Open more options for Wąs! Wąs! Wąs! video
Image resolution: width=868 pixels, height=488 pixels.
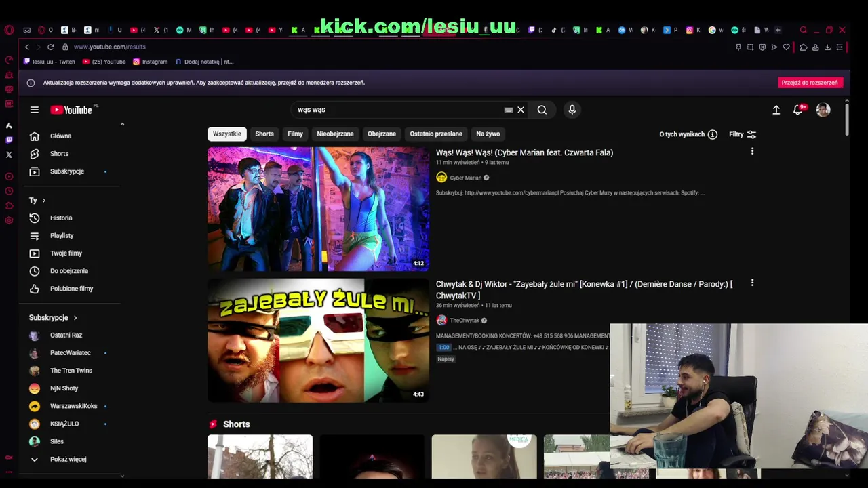752,151
